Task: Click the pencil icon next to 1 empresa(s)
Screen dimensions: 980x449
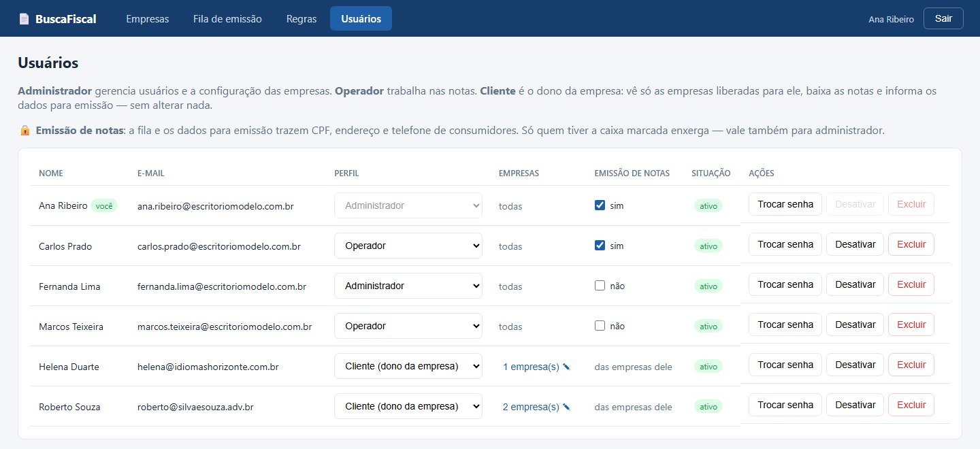Action: coord(566,367)
